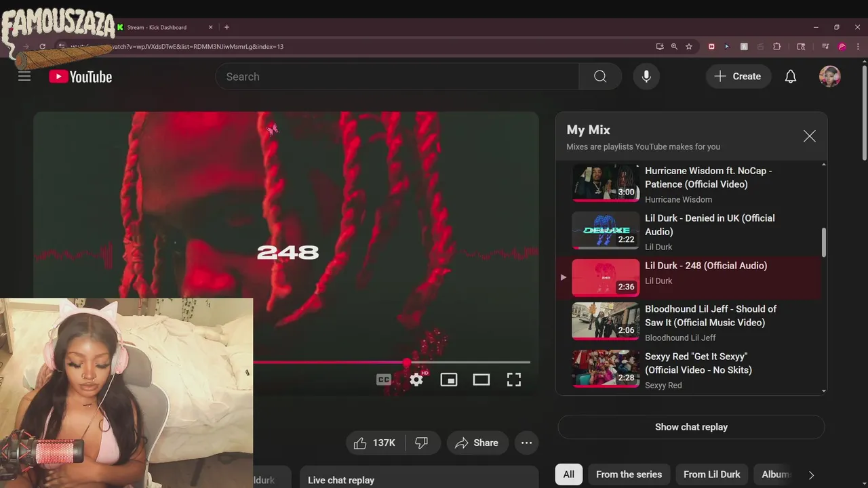Click the search magnifier button
The height and width of the screenshot is (488, 868).
[600, 77]
